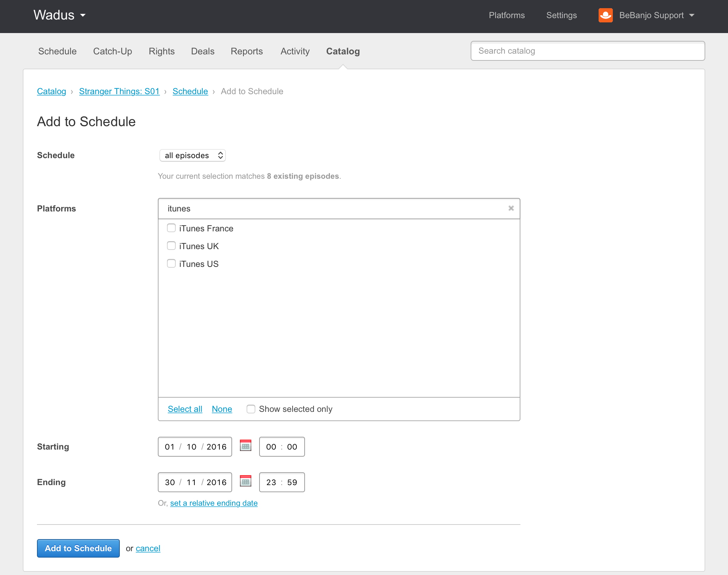
Task: Switch to the Rights tab
Action: click(x=161, y=52)
